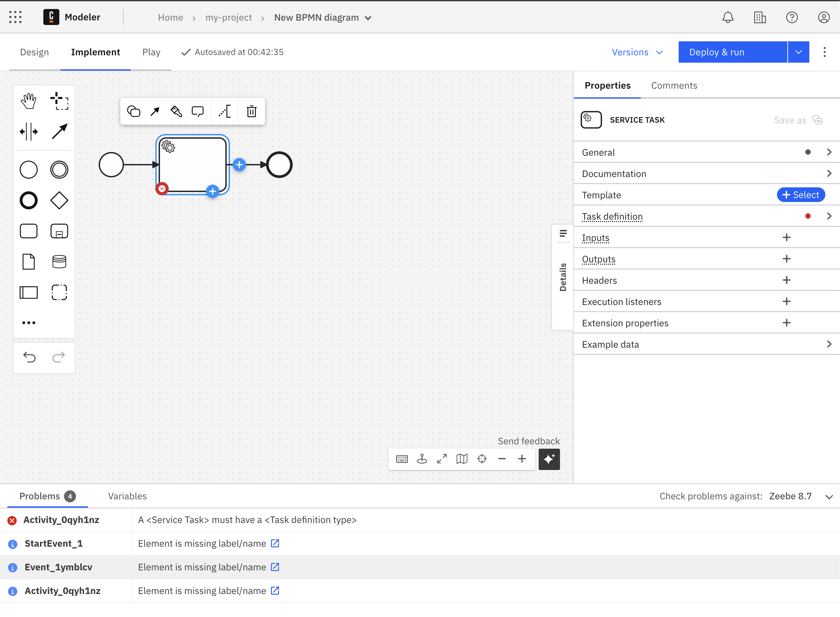
Task: Open help question mark menu
Action: point(792,18)
